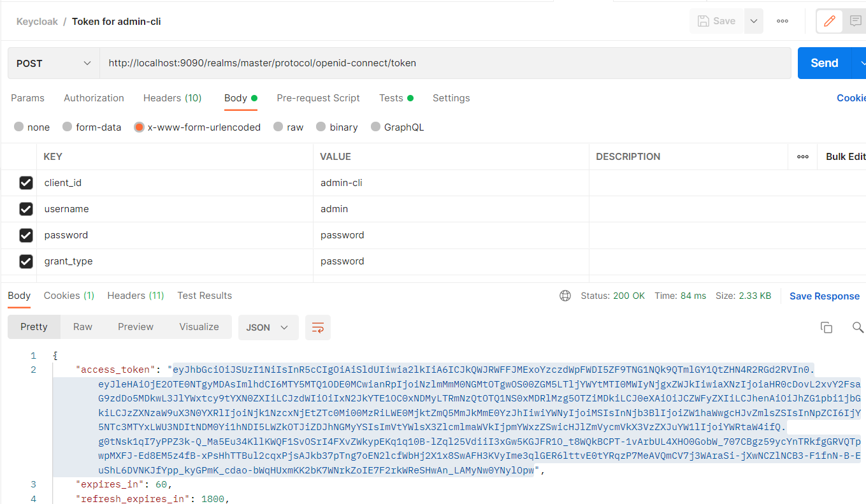The height and width of the screenshot is (504, 866).
Task: Click the edit pencil icon
Action: [x=830, y=21]
